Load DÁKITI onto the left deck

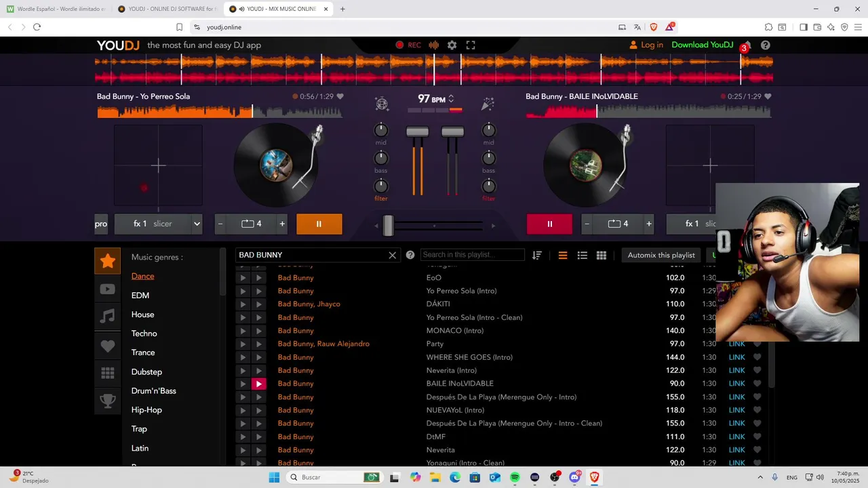pos(243,304)
